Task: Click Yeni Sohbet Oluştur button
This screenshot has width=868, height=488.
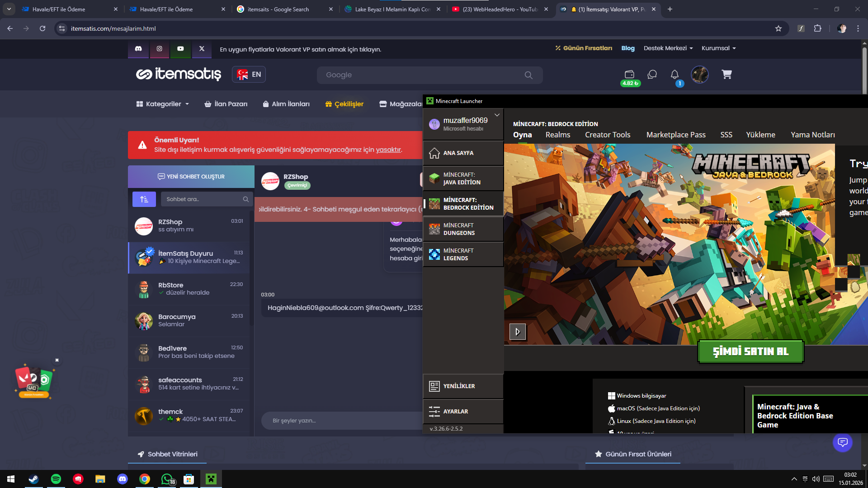Action: [191, 177]
